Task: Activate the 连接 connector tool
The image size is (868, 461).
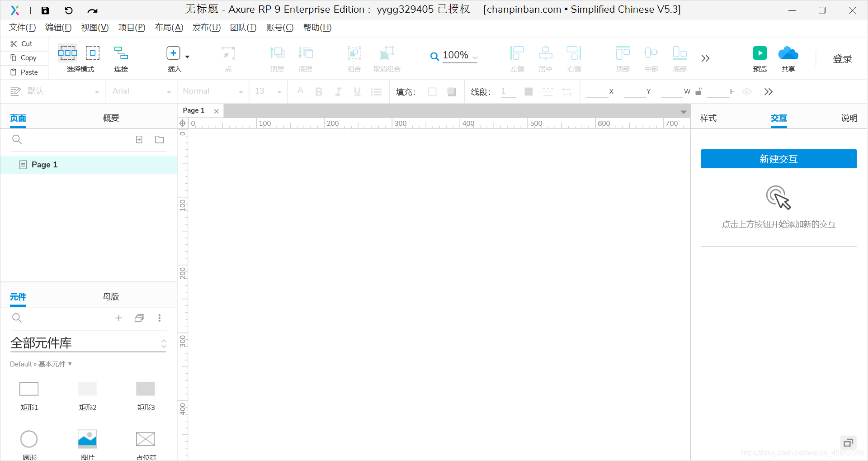Action: click(121, 58)
